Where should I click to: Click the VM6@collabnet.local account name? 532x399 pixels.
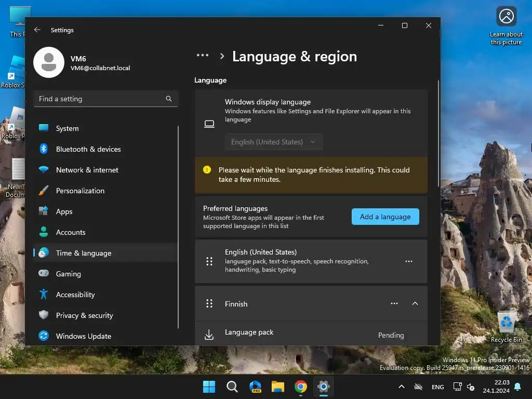[100, 68]
